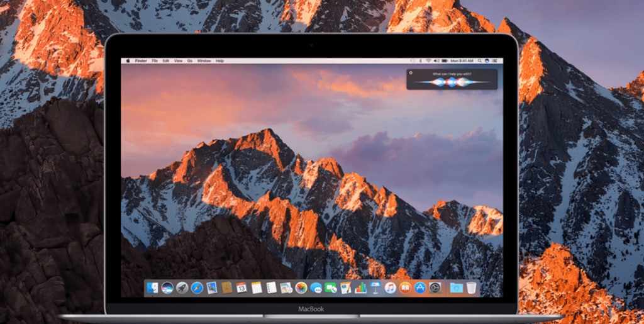
Task: Launch App Store icon in Dock
Action: 420,288
